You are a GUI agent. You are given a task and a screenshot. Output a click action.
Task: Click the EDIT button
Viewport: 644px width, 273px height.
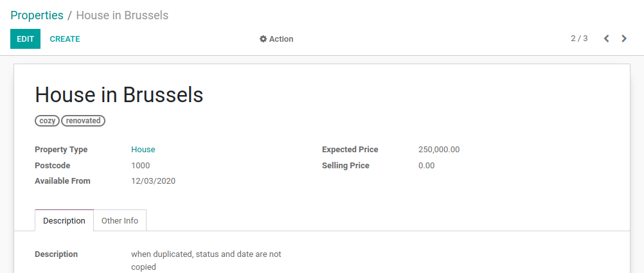tap(25, 39)
